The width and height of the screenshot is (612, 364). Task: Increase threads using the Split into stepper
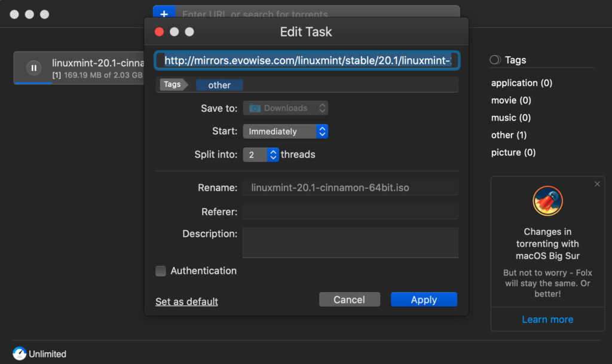(273, 152)
